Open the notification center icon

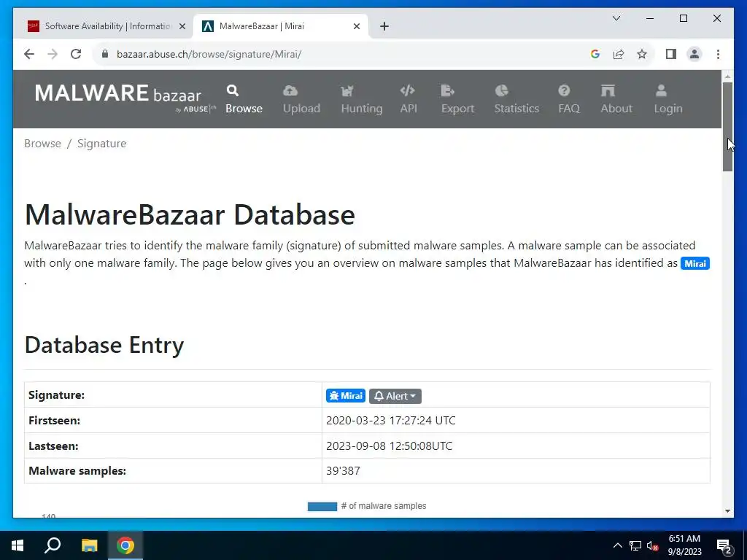[724, 546]
